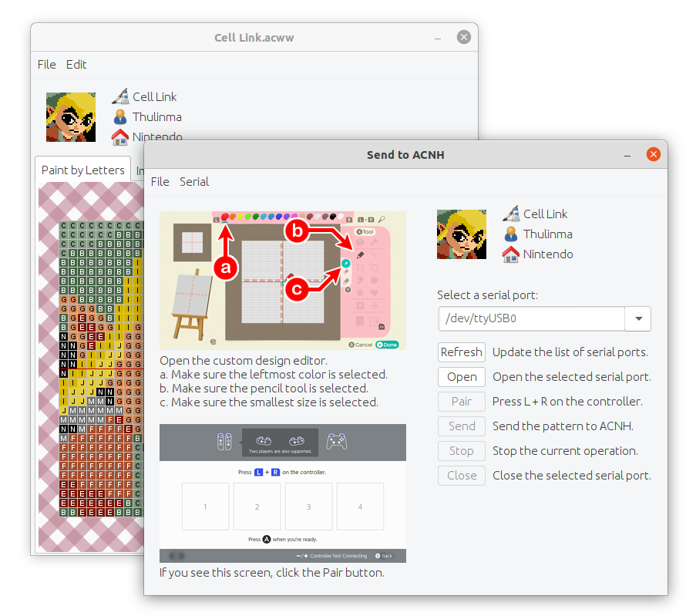Click 'Close the selected serial port.' text
The image size is (696, 616).
[x=572, y=476]
